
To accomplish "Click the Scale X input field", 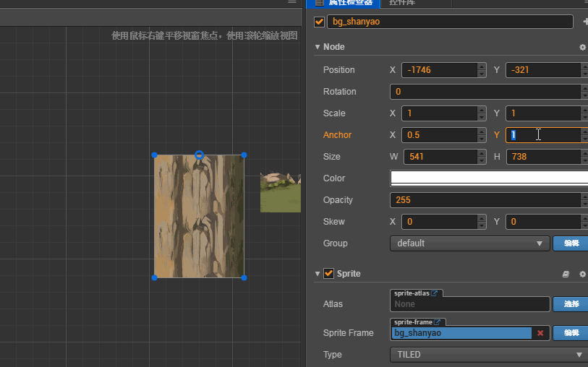I will coord(440,113).
